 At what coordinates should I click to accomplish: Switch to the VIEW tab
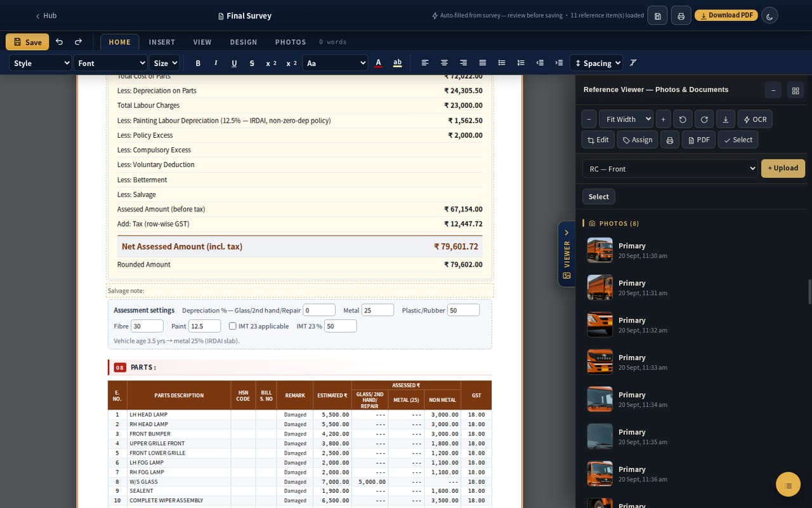point(202,42)
